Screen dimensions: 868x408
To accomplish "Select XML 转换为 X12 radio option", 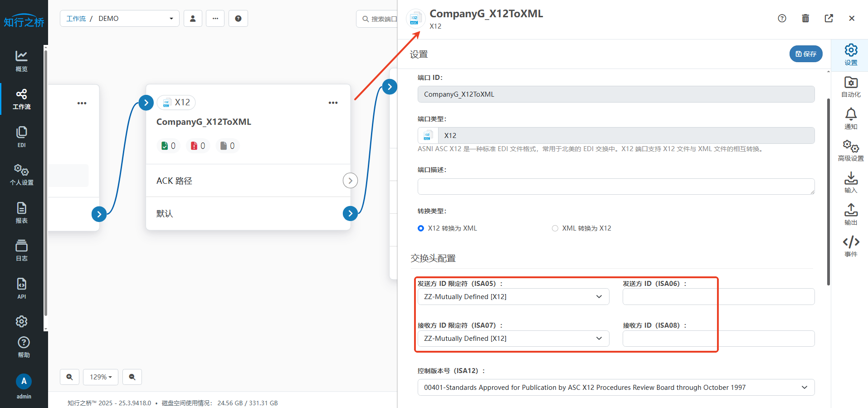I will click(x=555, y=228).
